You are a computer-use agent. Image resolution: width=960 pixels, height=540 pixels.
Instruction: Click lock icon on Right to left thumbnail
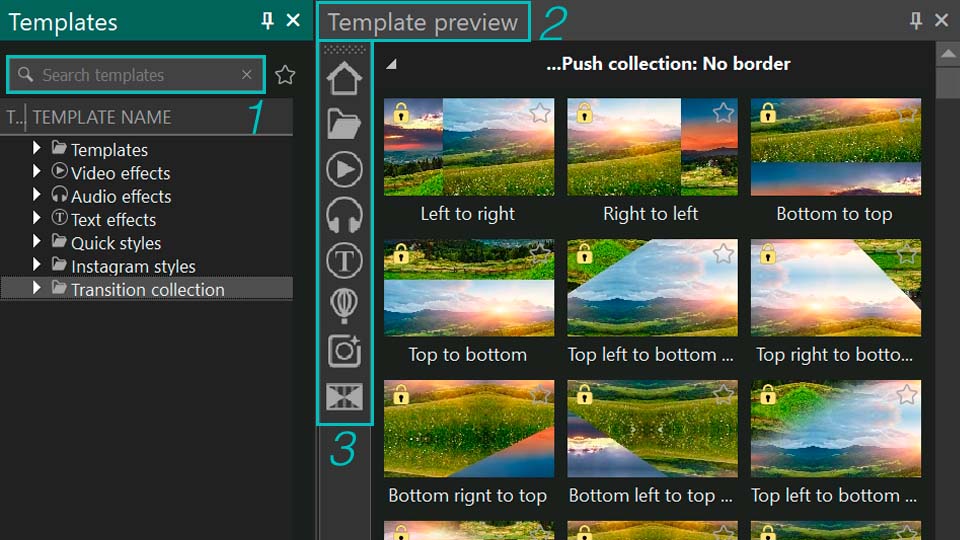585,113
